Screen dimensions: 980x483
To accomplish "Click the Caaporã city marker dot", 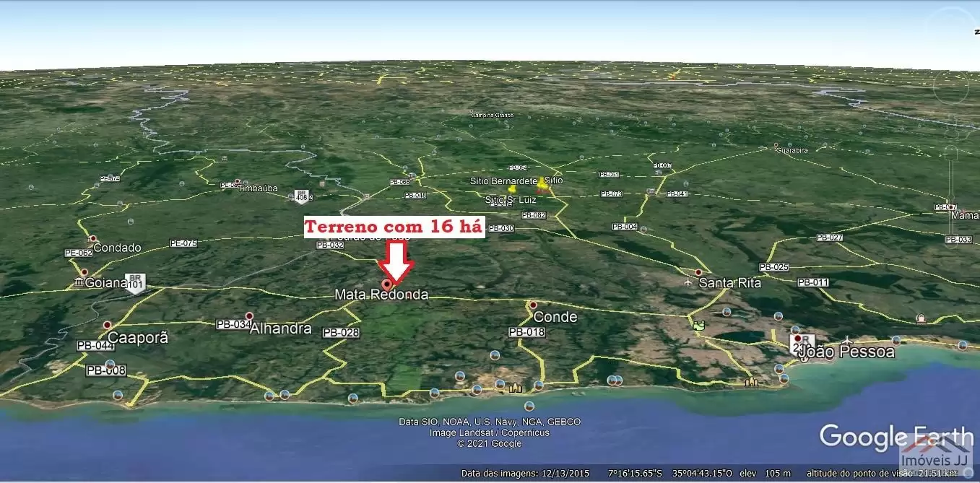I will (x=108, y=325).
